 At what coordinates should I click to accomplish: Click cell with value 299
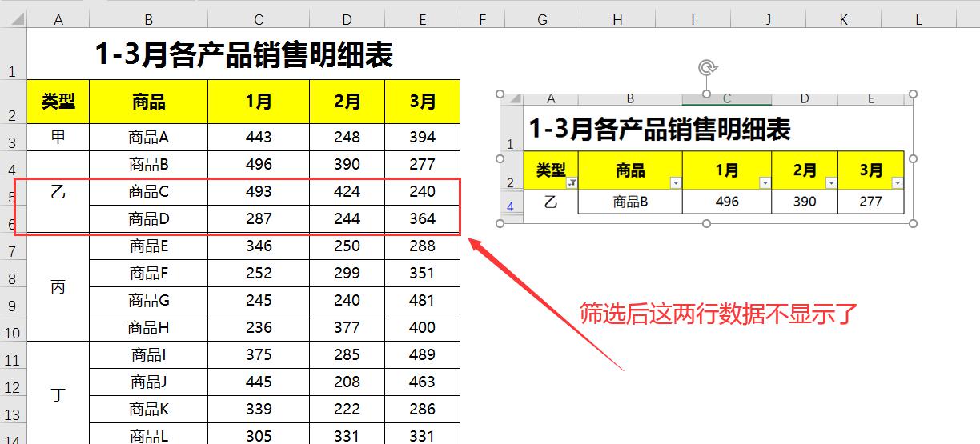(x=347, y=274)
